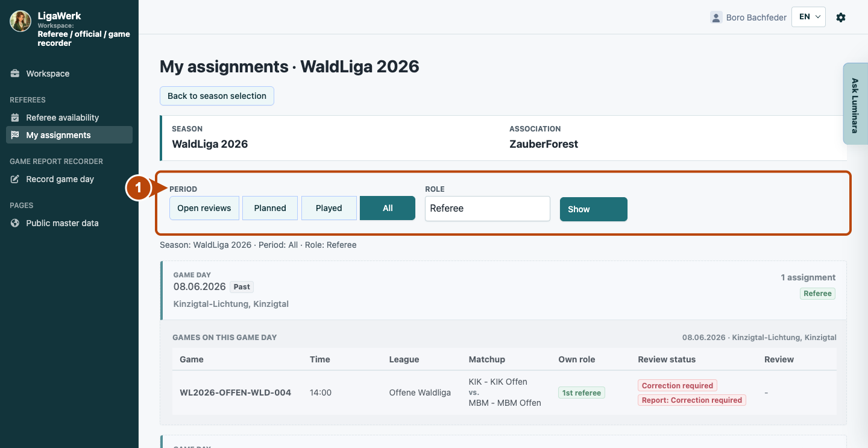Click user name Boro Bachfeder

[x=756, y=17]
